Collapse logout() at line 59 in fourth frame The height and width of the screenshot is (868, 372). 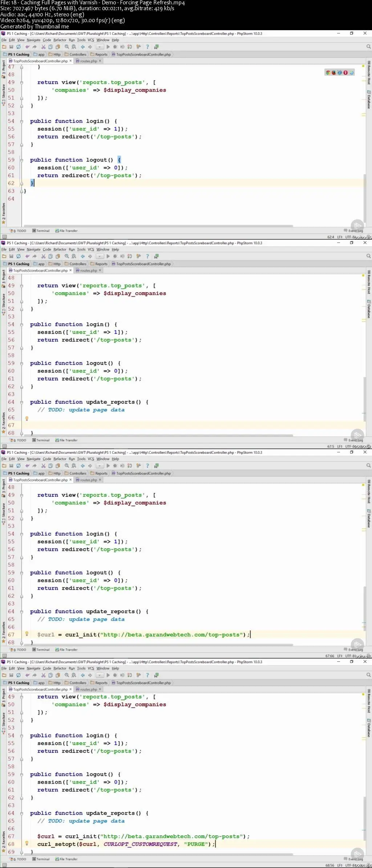click(22, 775)
